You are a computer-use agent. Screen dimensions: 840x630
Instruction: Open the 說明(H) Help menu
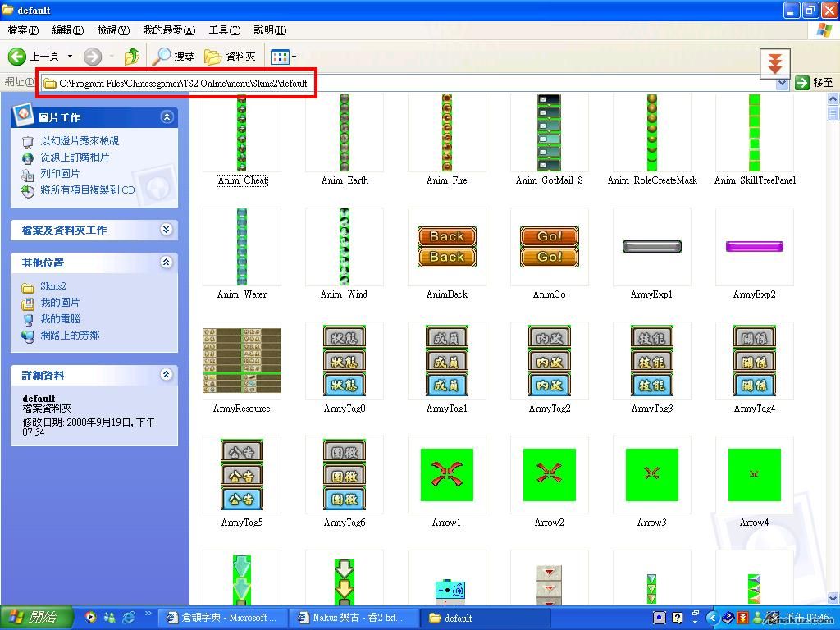pyautogui.click(x=270, y=30)
